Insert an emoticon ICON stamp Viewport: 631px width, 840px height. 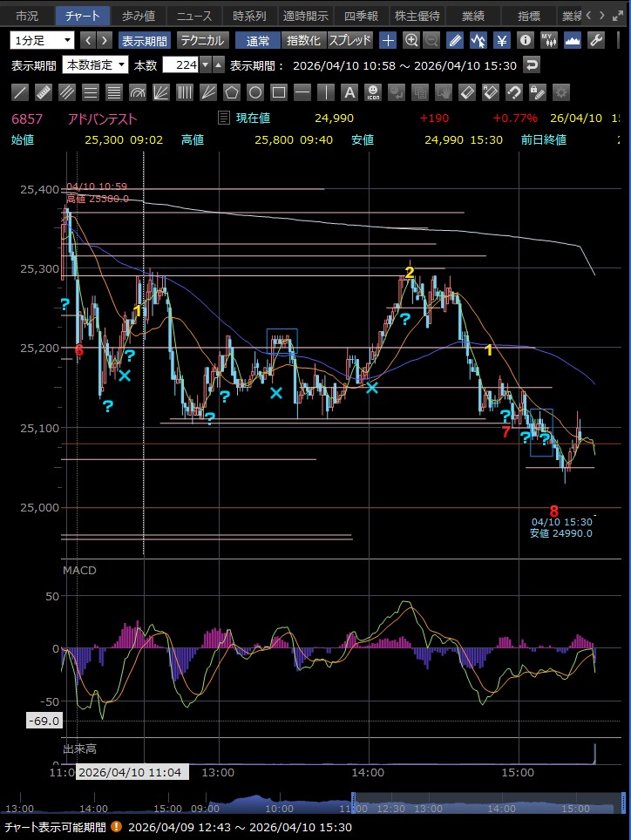(x=373, y=91)
